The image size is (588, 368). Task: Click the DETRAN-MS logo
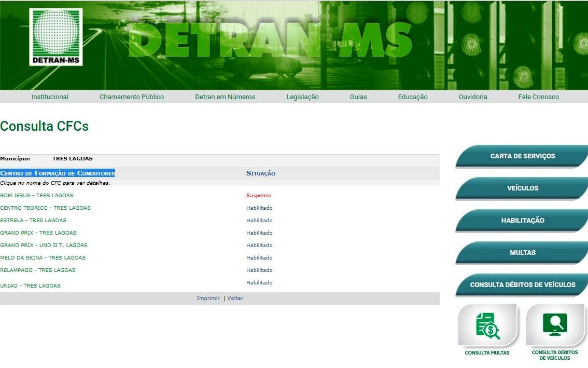[56, 37]
